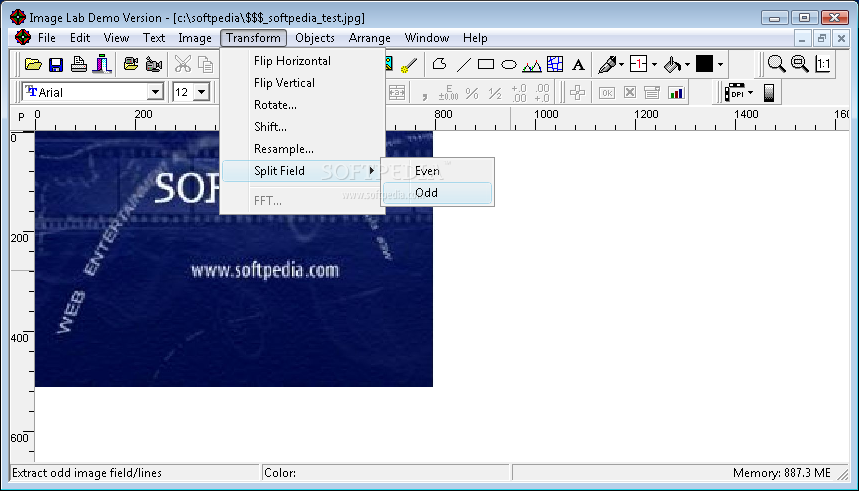The image size is (859, 491).
Task: Zoom out with the minus magnifier icon
Action: (800, 64)
